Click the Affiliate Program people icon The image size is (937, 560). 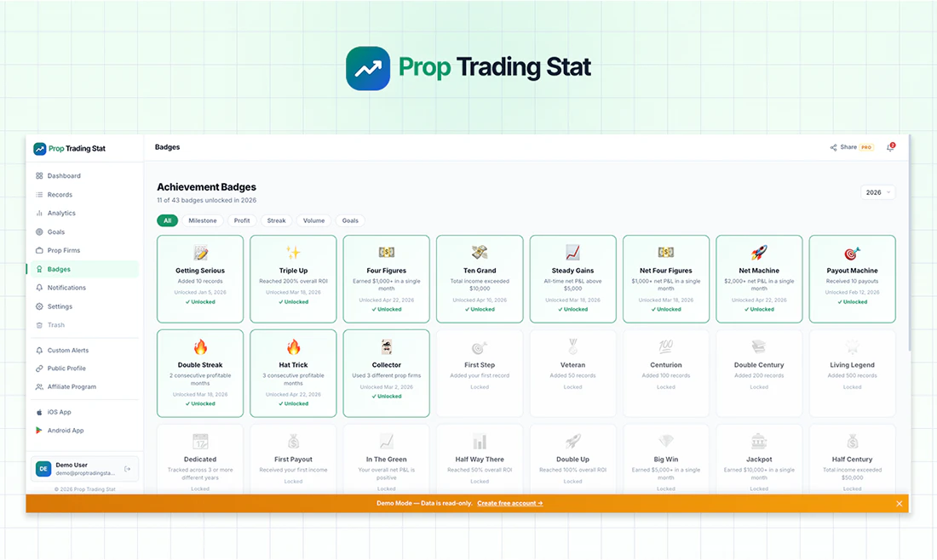[39, 387]
